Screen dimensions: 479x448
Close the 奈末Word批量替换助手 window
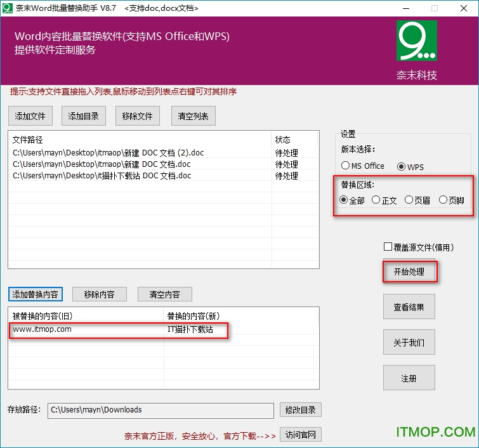[x=464, y=8]
